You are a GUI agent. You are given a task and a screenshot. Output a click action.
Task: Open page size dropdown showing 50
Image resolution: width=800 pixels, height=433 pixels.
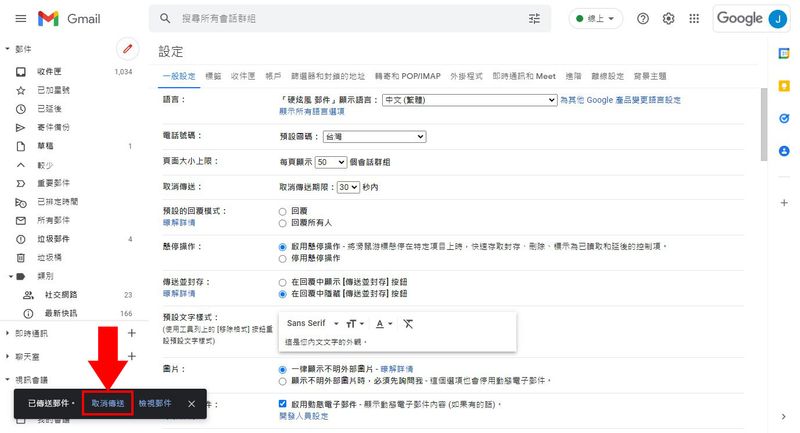(331, 162)
